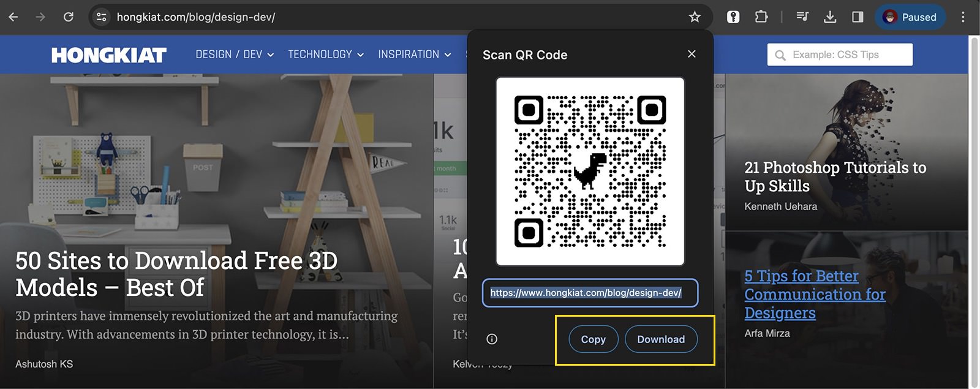Viewport: 980px width, 389px height.
Task: Click the HONGKIAT logo
Action: (109, 55)
